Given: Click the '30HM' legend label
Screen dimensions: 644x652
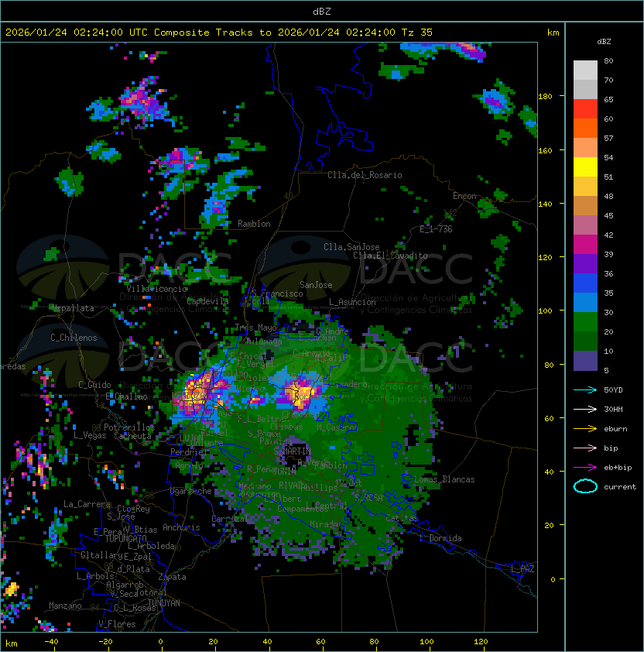Looking at the screenshot, I should click(613, 410).
